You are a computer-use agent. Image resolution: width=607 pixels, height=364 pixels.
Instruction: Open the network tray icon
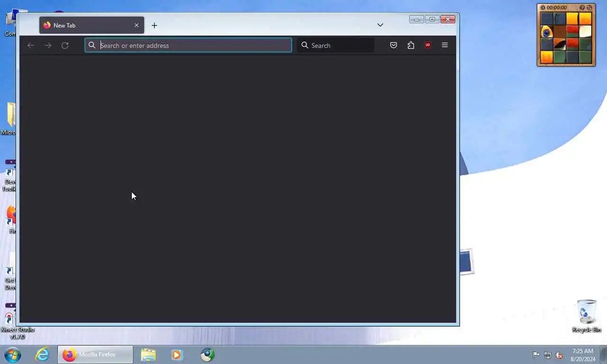(548, 355)
